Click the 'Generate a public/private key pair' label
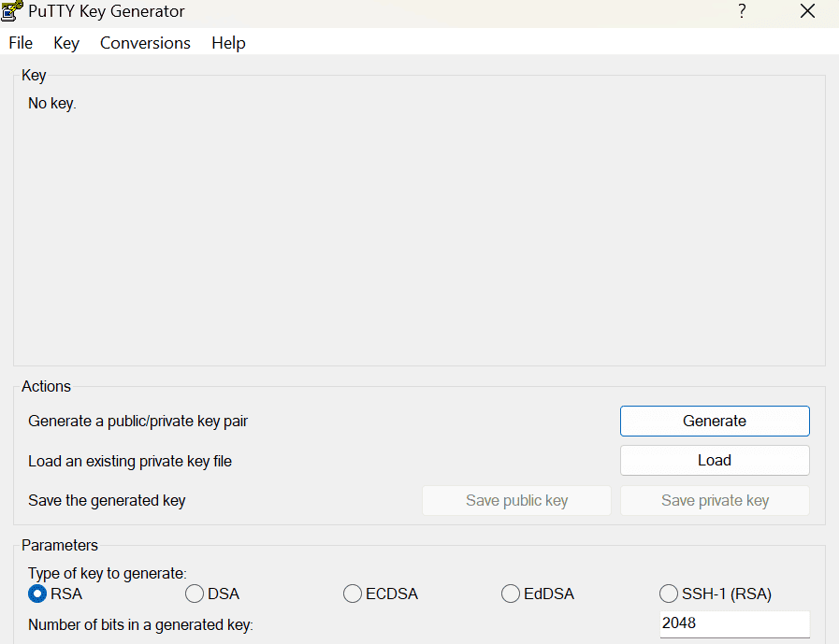The width and height of the screenshot is (839, 644). [x=138, y=421]
